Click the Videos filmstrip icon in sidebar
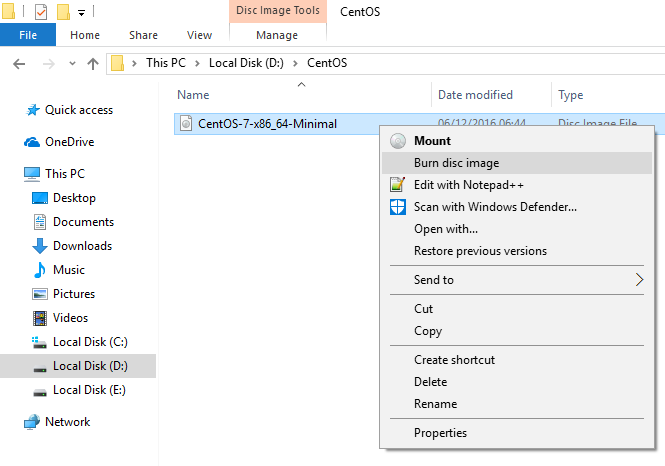665x466 pixels. pos(40,318)
